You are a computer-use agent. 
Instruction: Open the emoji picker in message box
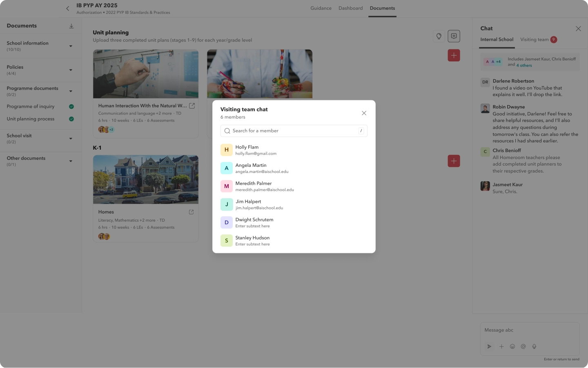pyautogui.click(x=512, y=346)
